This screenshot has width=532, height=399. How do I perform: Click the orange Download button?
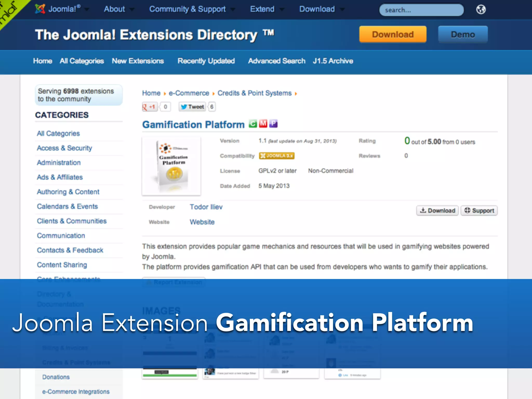[393, 34]
